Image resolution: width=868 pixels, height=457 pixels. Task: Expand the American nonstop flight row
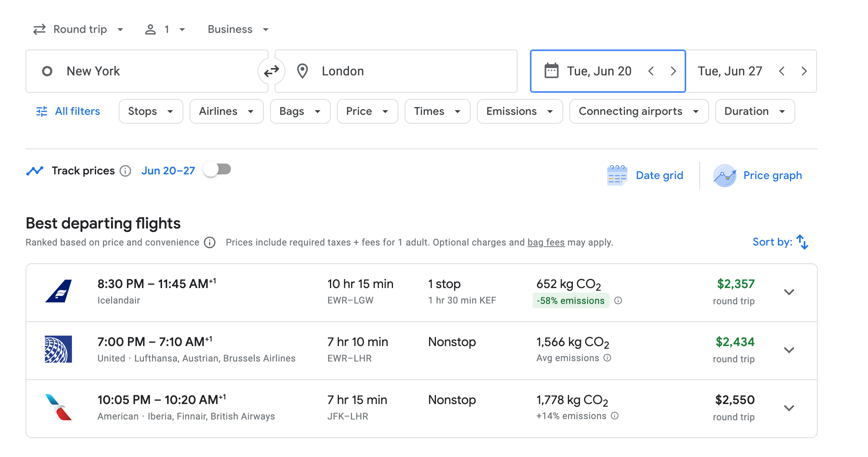point(789,408)
